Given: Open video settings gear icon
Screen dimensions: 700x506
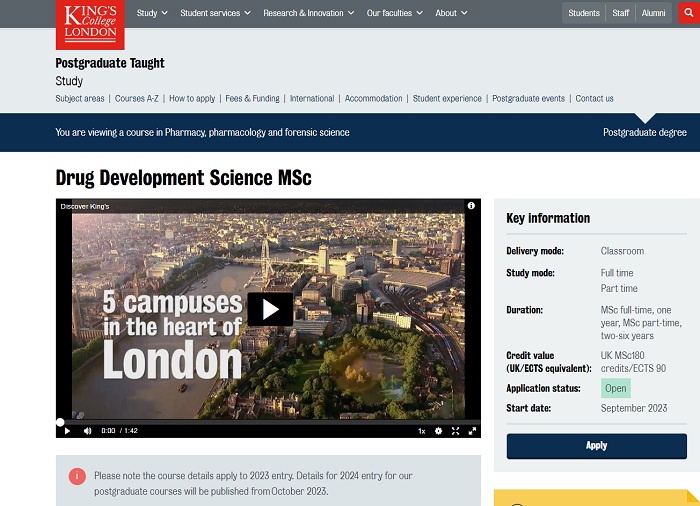Looking at the screenshot, I should pyautogui.click(x=437, y=431).
